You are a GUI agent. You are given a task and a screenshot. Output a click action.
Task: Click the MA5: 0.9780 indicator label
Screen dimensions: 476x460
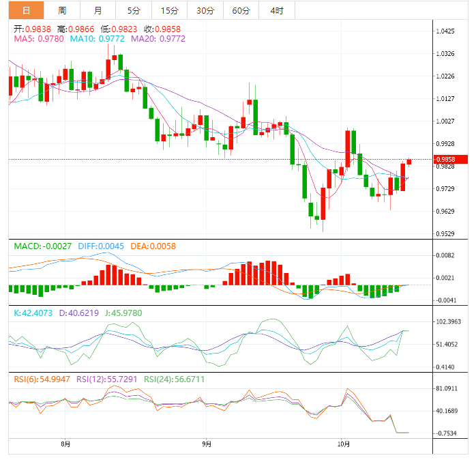(x=39, y=39)
